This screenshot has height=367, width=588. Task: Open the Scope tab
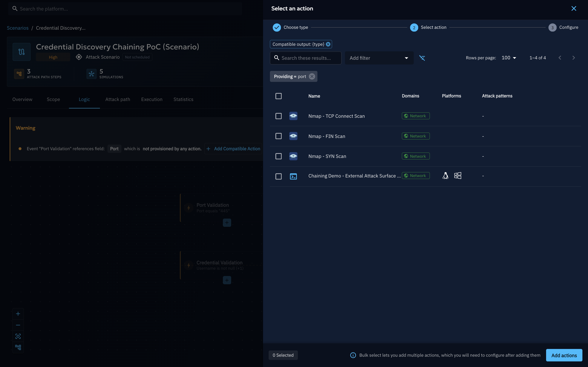(54, 99)
